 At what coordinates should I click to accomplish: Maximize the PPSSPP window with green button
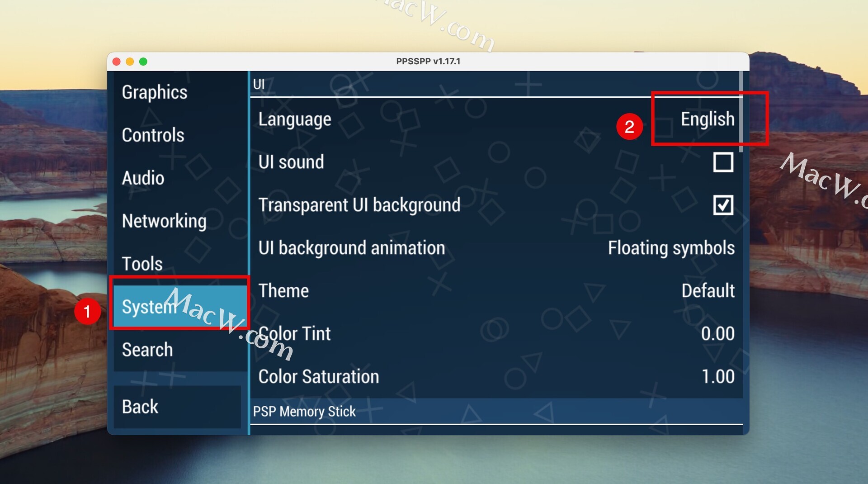(143, 62)
